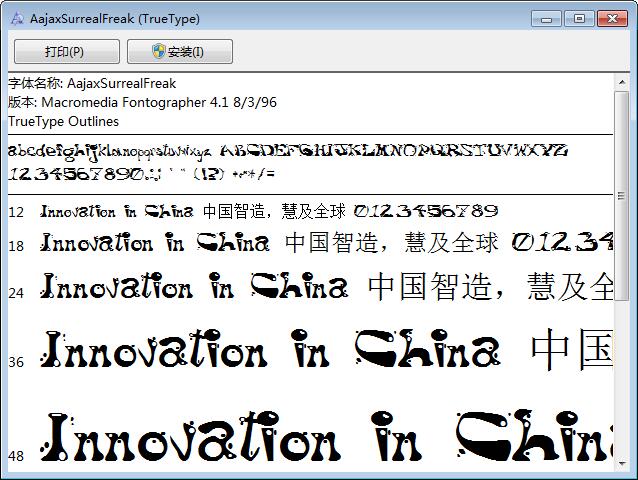Click the size 48 label
The width and height of the screenshot is (638, 480).
click(16, 456)
